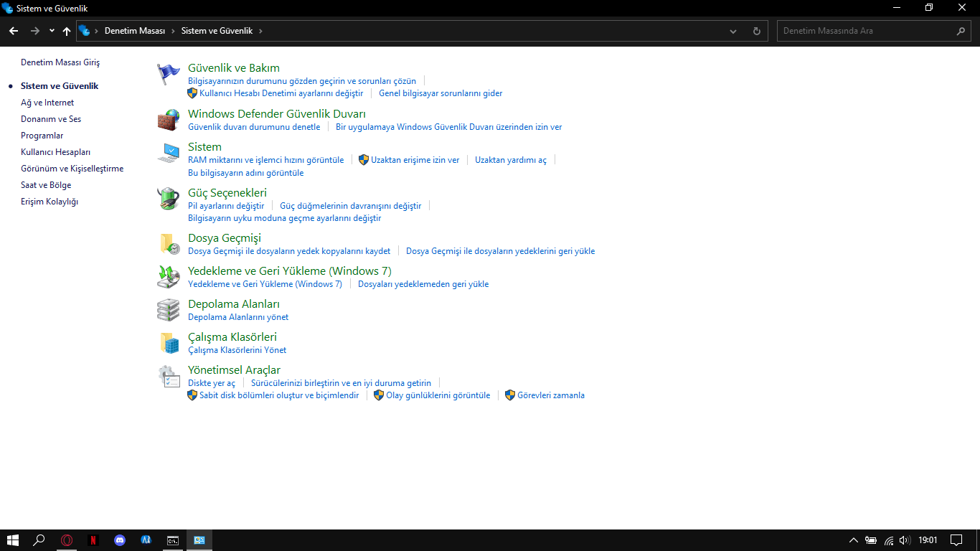Open Güvenlik ve Bakım heading link

coord(234,68)
